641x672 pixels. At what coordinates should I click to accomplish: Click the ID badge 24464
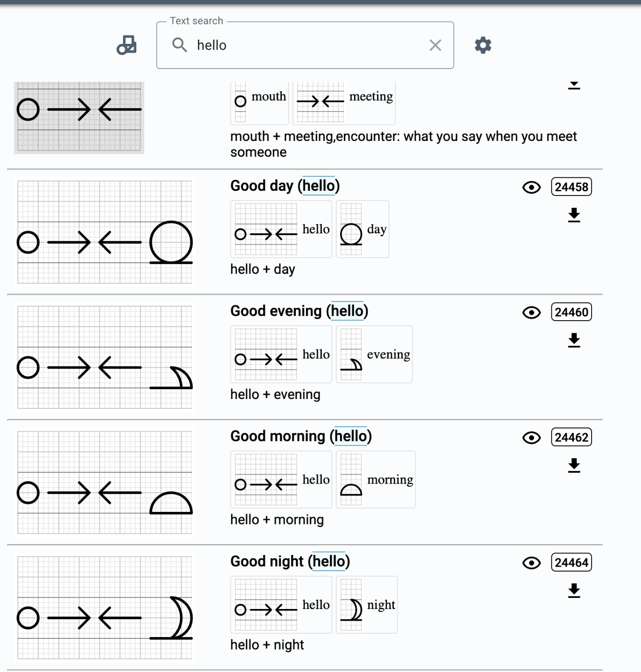point(571,562)
